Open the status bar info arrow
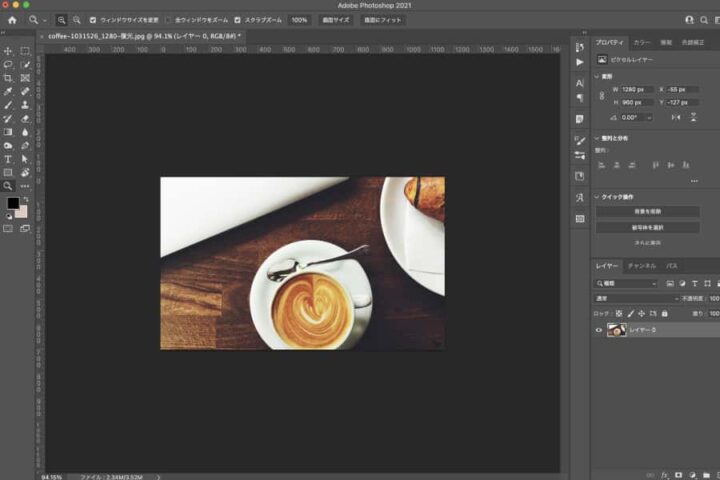This screenshot has height=480, width=720. (x=159, y=477)
